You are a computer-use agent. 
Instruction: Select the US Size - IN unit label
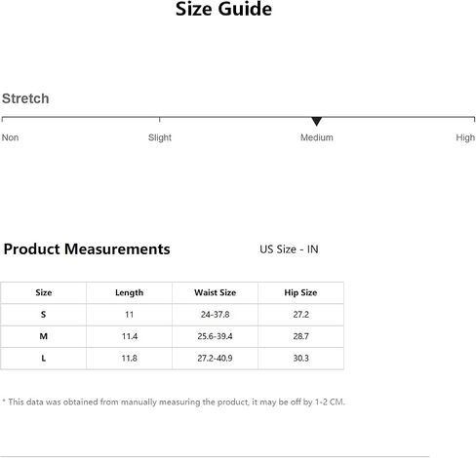pos(289,249)
